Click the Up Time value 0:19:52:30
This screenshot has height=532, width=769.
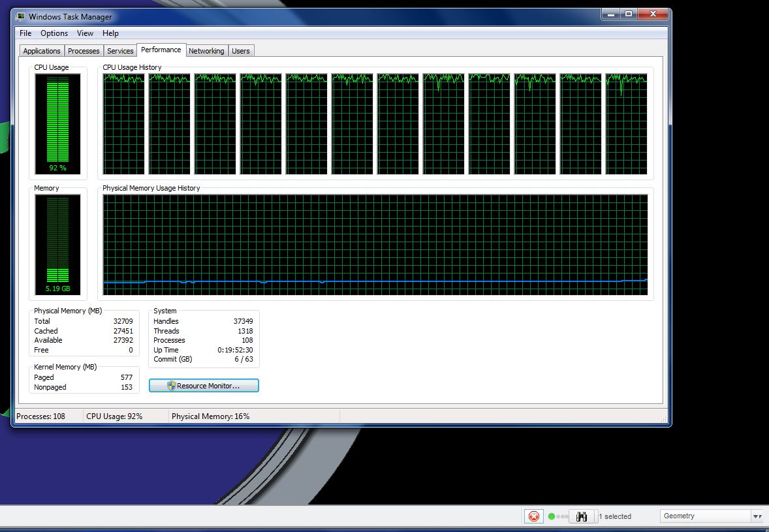click(x=236, y=350)
